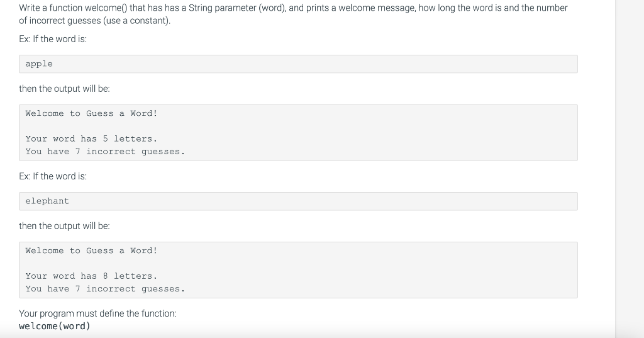Click 'Your program must define the function:' text
Viewport: 644px width, 338px height.
click(x=97, y=313)
